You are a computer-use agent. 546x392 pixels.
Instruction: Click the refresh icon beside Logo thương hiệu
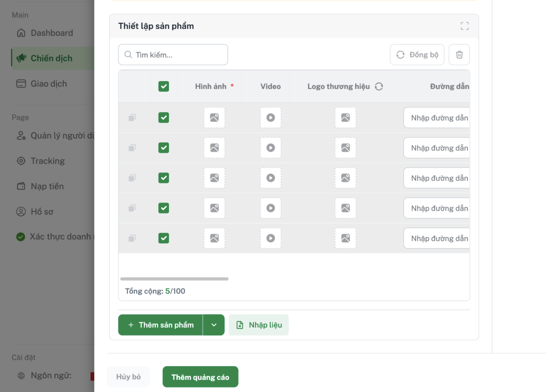point(379,86)
